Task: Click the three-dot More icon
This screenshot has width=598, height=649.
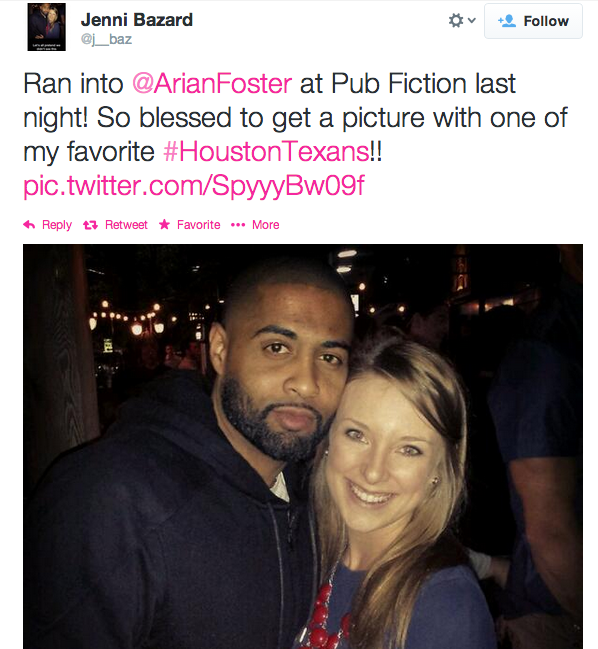Action: coord(238,225)
